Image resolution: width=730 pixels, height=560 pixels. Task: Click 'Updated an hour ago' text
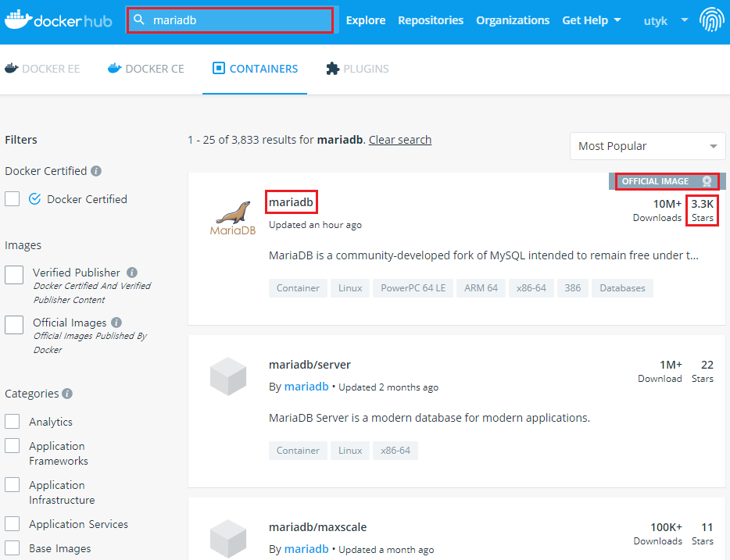coord(315,225)
